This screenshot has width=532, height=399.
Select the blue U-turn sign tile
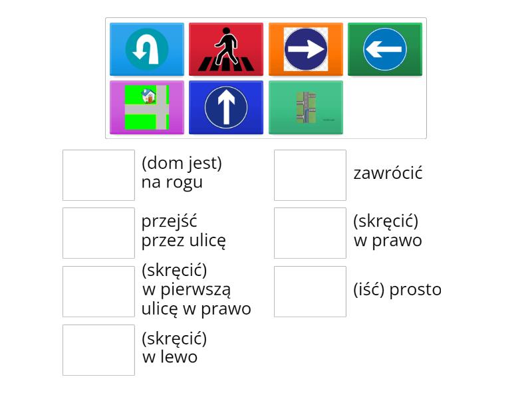tap(146, 49)
